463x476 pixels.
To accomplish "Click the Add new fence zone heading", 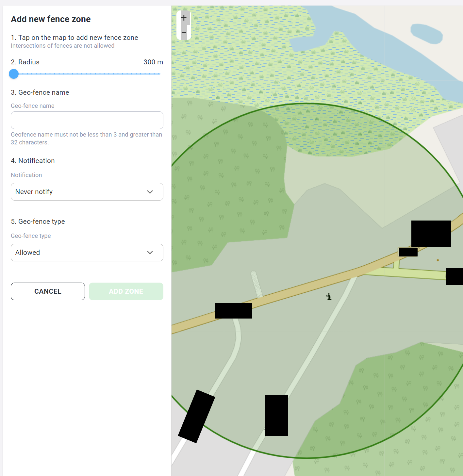I will [x=51, y=19].
